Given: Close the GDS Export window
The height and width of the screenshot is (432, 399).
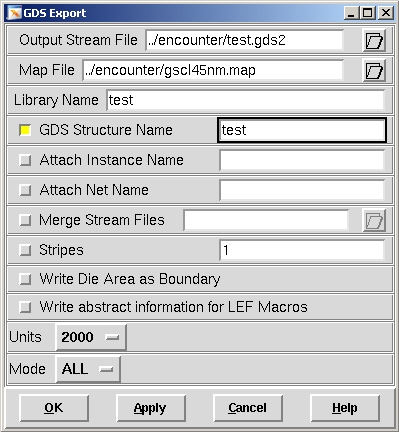Looking at the screenshot, I should click(x=386, y=13).
